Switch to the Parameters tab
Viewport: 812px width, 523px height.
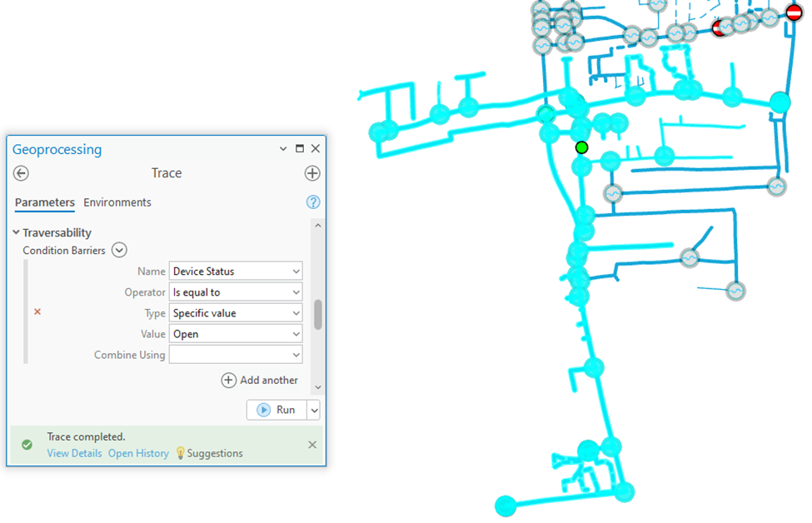[x=44, y=202]
